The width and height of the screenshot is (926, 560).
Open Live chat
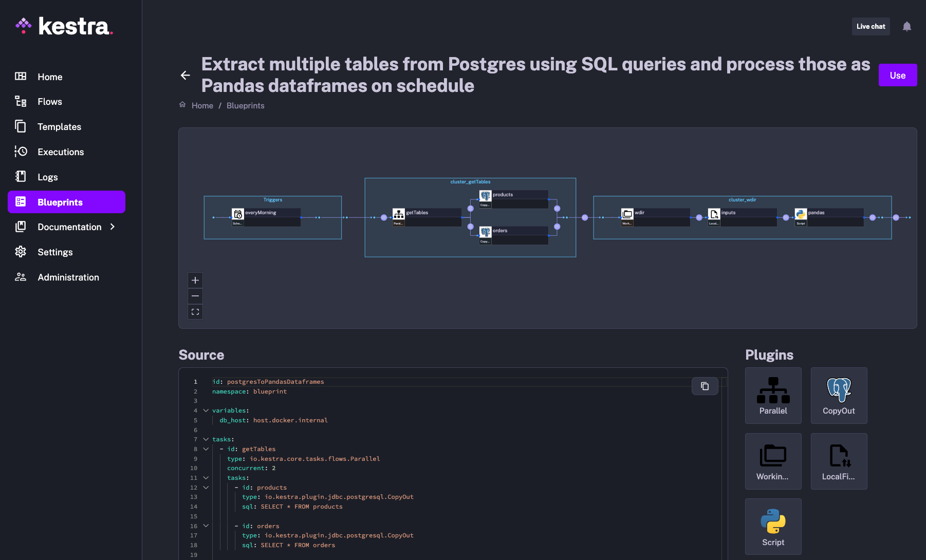[871, 26]
